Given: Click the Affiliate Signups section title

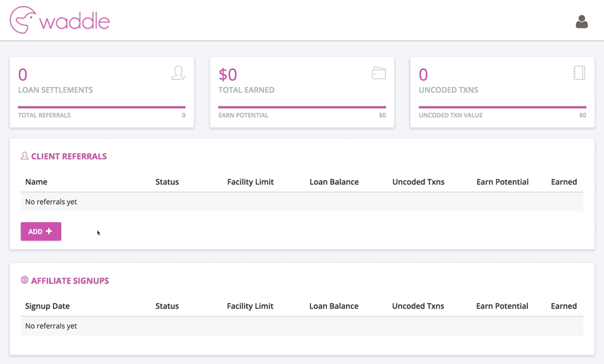Looking at the screenshot, I should [x=70, y=281].
